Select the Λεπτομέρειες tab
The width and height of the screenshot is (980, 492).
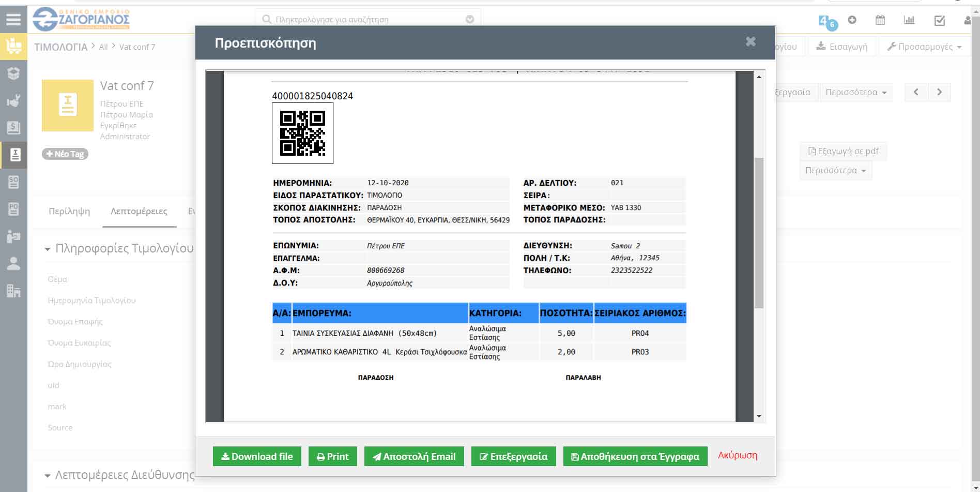[139, 211]
